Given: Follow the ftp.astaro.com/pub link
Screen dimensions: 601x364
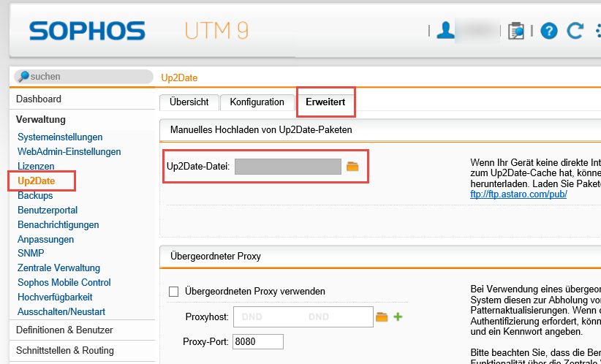Looking at the screenshot, I should click(x=518, y=194).
